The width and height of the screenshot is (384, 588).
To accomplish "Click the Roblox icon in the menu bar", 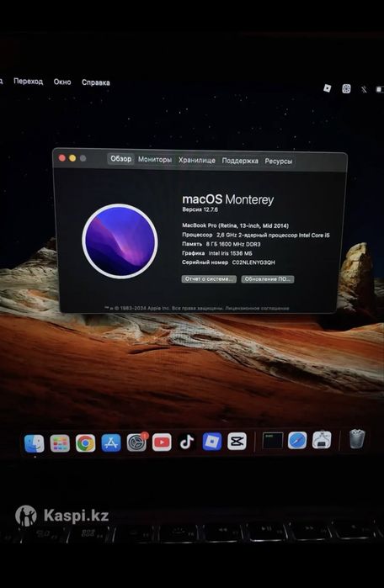I will click(328, 87).
